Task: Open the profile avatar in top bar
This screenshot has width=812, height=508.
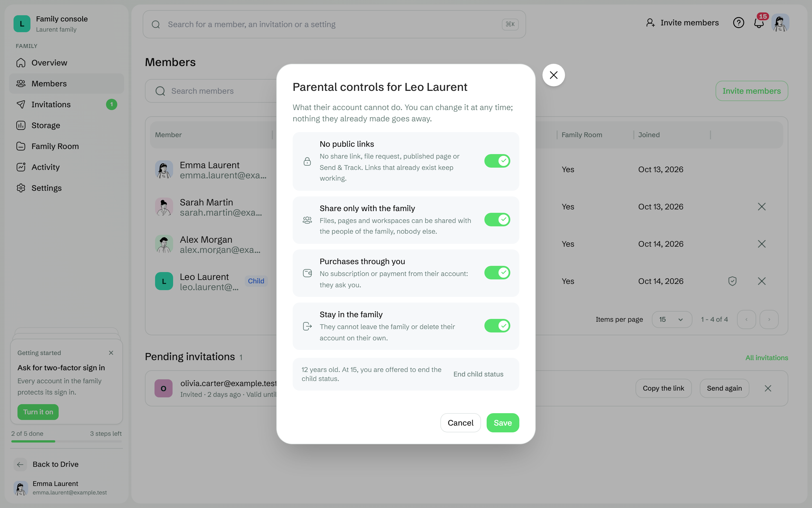Action: (x=780, y=23)
